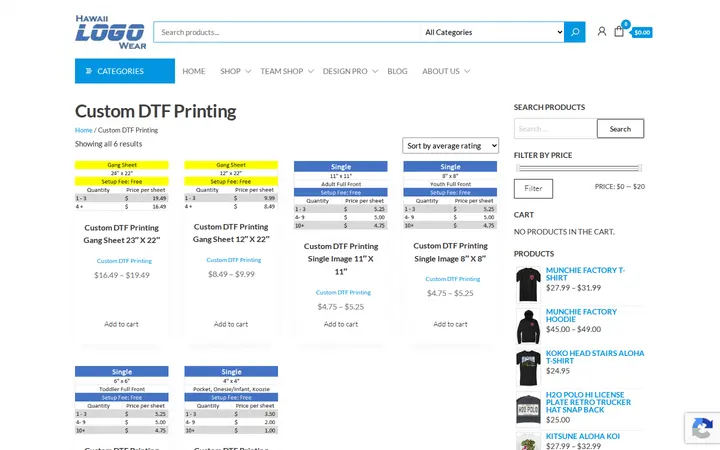This screenshot has width=720, height=450.
Task: Click the Hawaii Logo Wear logo
Action: (111, 32)
